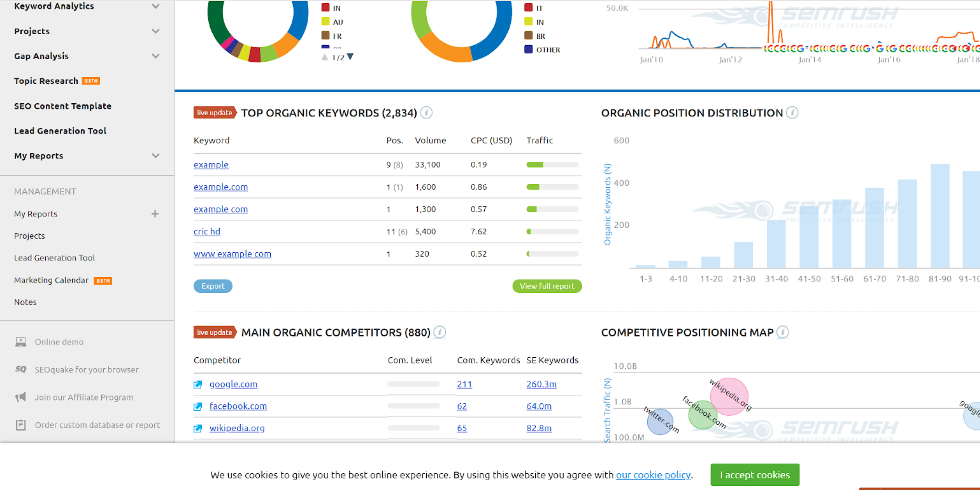Open the 'example com' keyword link
The height and width of the screenshot is (490, 980).
[220, 209]
